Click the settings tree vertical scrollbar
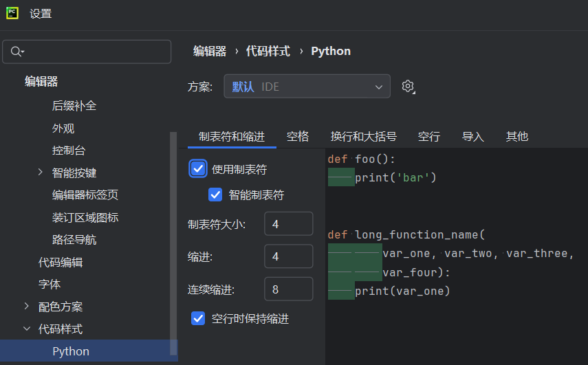 [x=173, y=243]
